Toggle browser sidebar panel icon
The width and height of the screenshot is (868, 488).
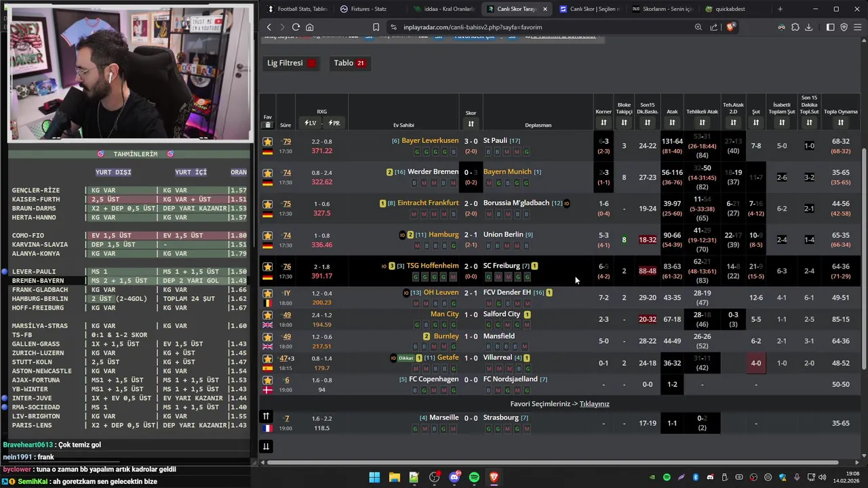pos(830,27)
